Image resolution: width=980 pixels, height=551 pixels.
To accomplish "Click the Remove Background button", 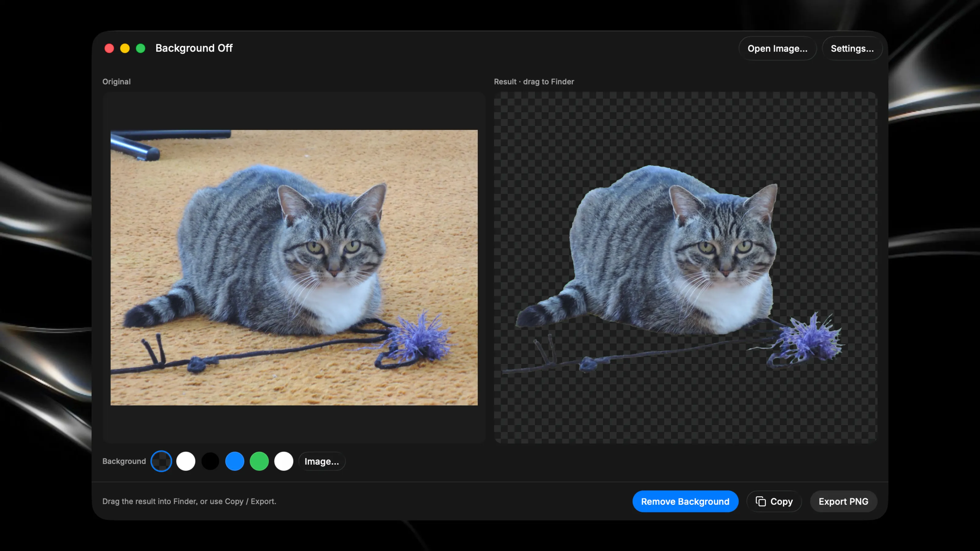I will pyautogui.click(x=685, y=501).
